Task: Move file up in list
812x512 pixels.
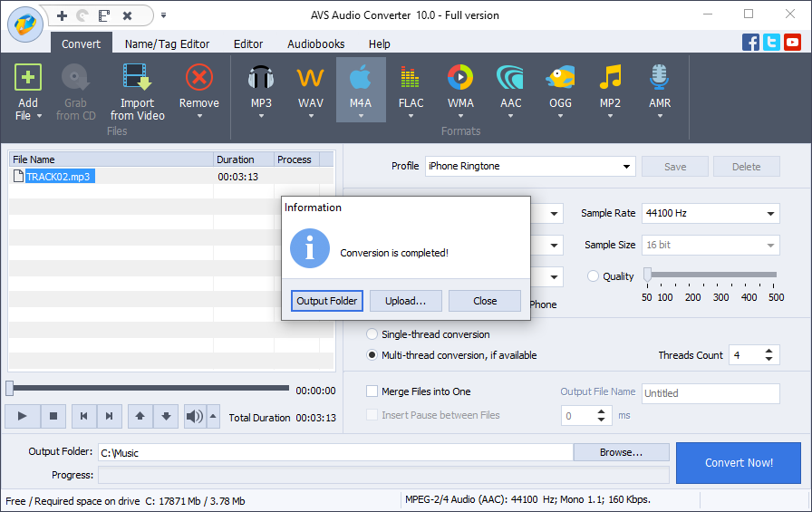Action: click(x=140, y=416)
